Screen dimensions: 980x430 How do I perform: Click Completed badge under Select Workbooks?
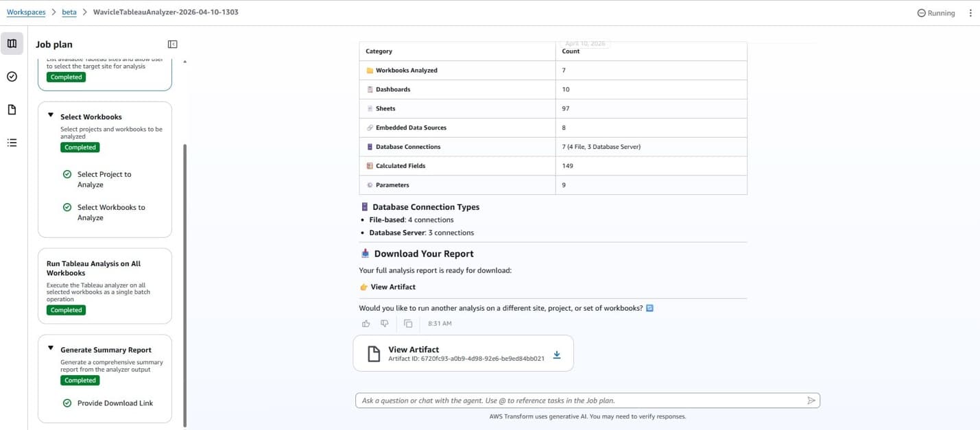click(80, 147)
